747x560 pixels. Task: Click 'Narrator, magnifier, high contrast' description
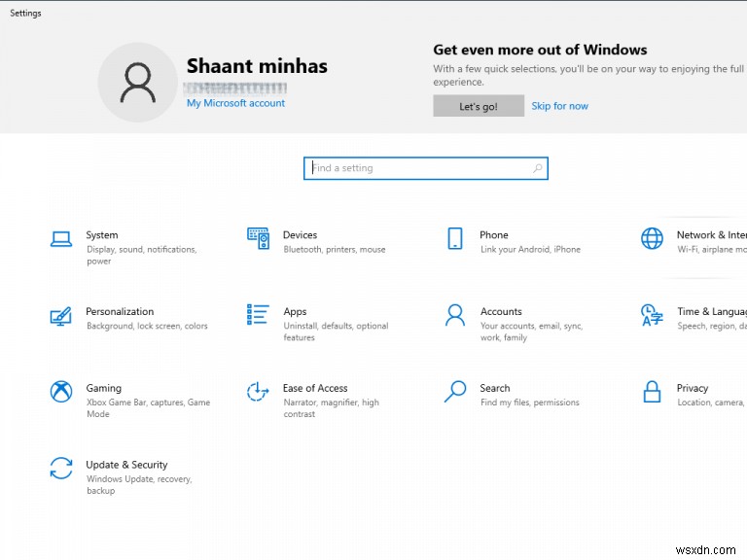point(331,408)
